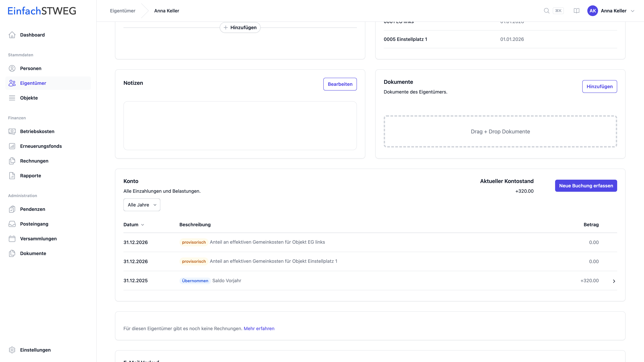Click Neue Buchung erfassen button
This screenshot has height=362, width=644.
pos(586,186)
